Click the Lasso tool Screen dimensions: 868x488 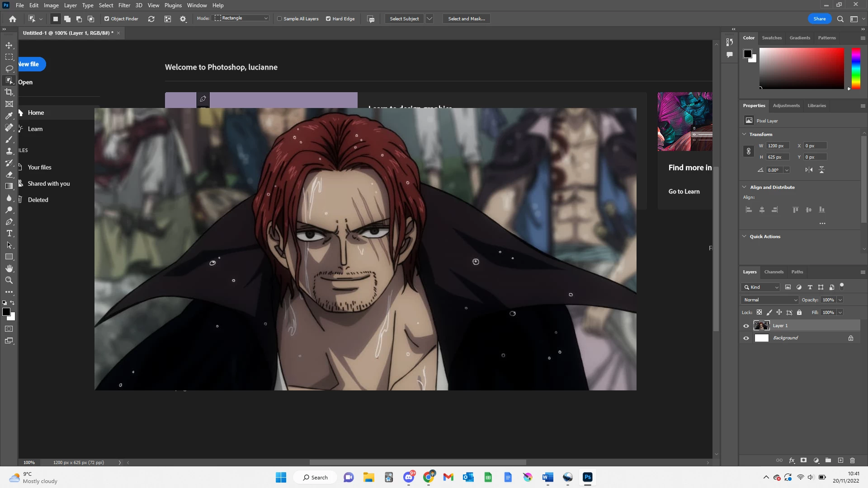point(9,69)
